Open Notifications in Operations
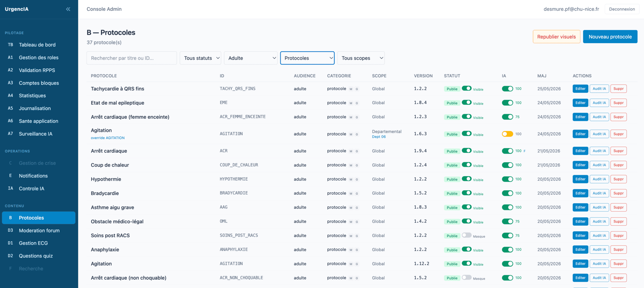The height and width of the screenshot is (288, 644). coord(38,176)
